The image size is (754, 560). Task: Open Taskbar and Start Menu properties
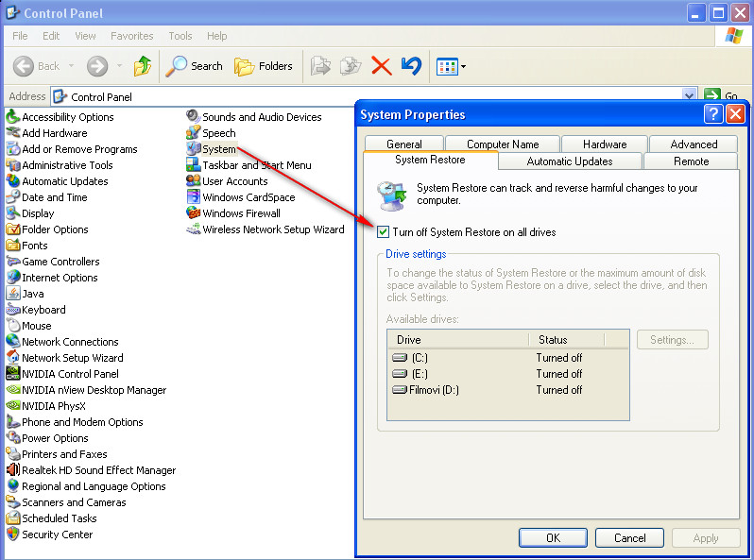point(248,165)
